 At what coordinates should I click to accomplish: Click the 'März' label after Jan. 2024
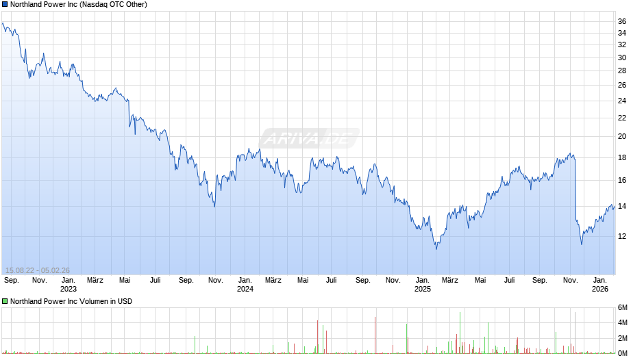(273, 281)
